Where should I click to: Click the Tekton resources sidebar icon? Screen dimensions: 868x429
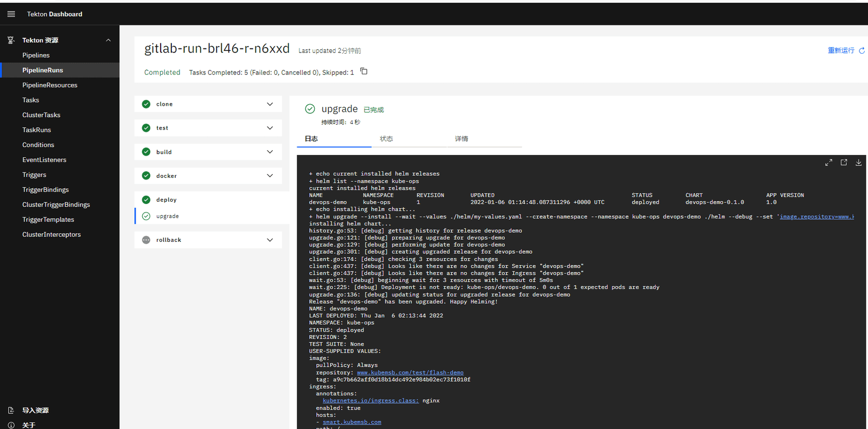pos(11,40)
